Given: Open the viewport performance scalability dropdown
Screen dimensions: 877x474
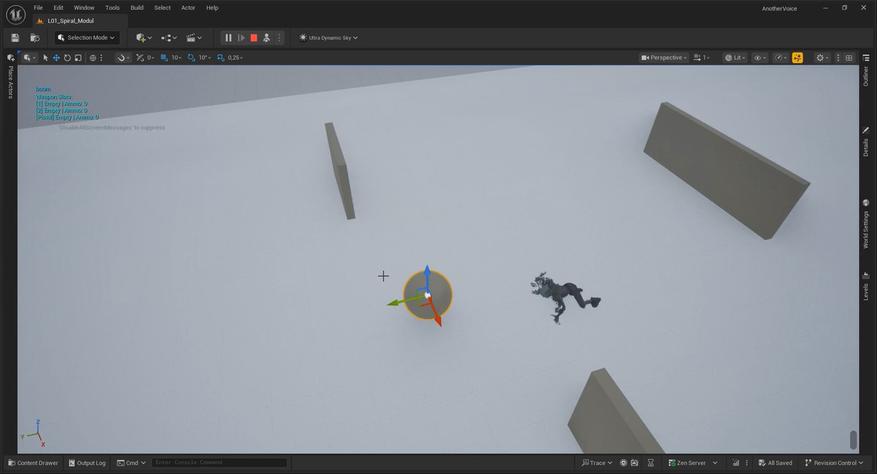Looking at the screenshot, I should [x=780, y=58].
